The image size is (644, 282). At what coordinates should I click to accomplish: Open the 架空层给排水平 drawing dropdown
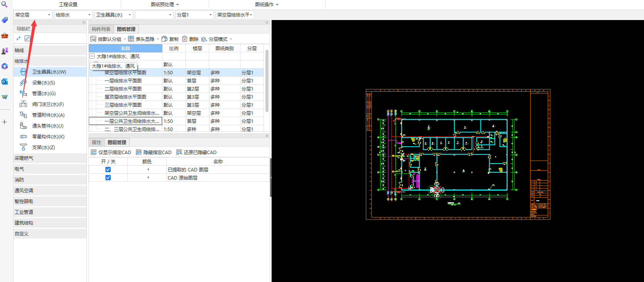click(235, 15)
